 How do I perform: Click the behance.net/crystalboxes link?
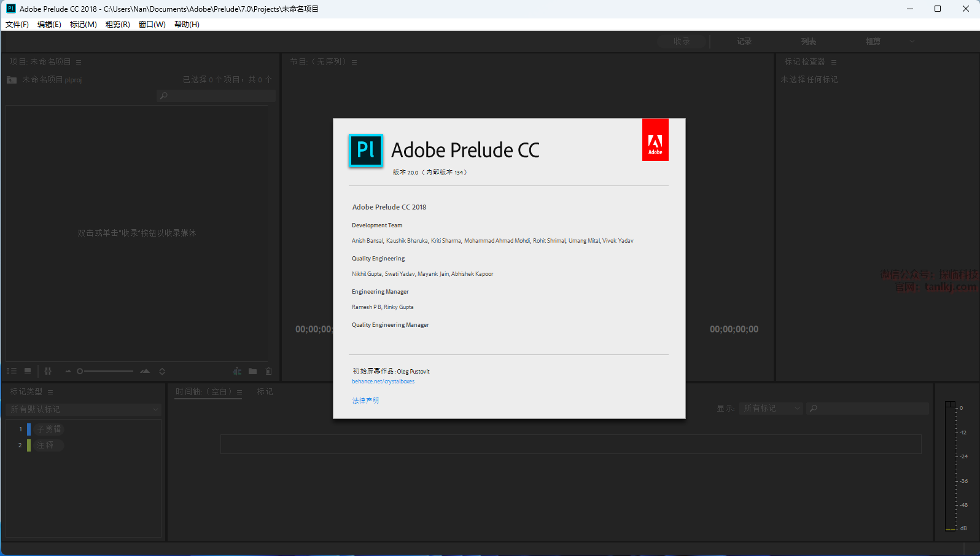383,382
